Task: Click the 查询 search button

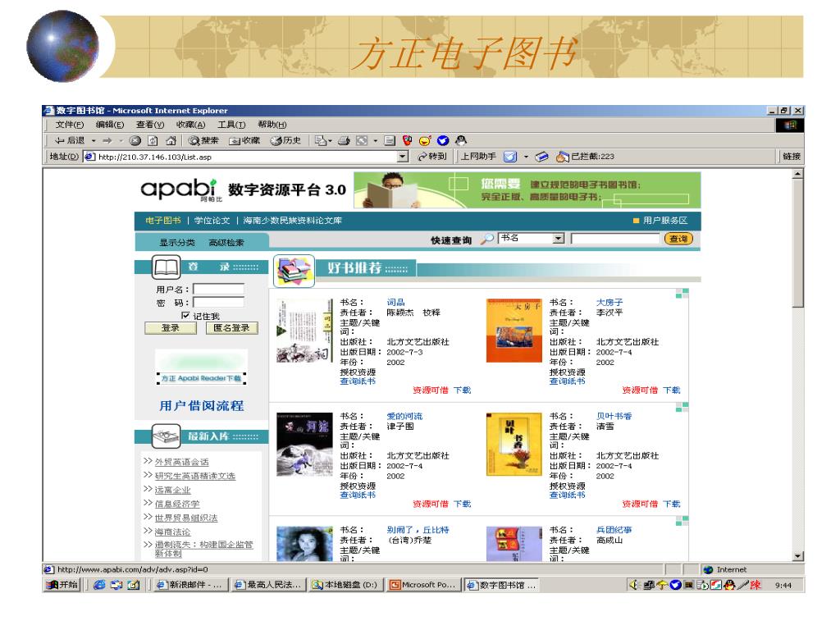Action: click(678, 239)
